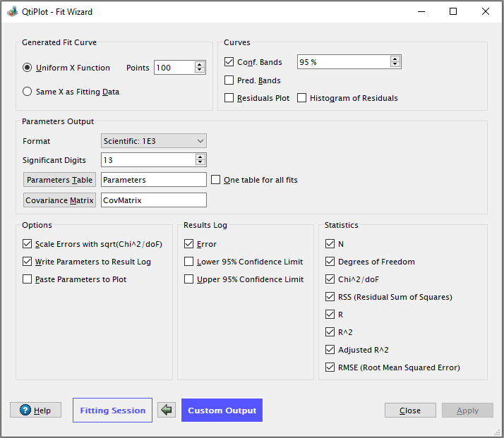
Task: Disable the Adjusted R^2 statistic
Action: tap(330, 350)
